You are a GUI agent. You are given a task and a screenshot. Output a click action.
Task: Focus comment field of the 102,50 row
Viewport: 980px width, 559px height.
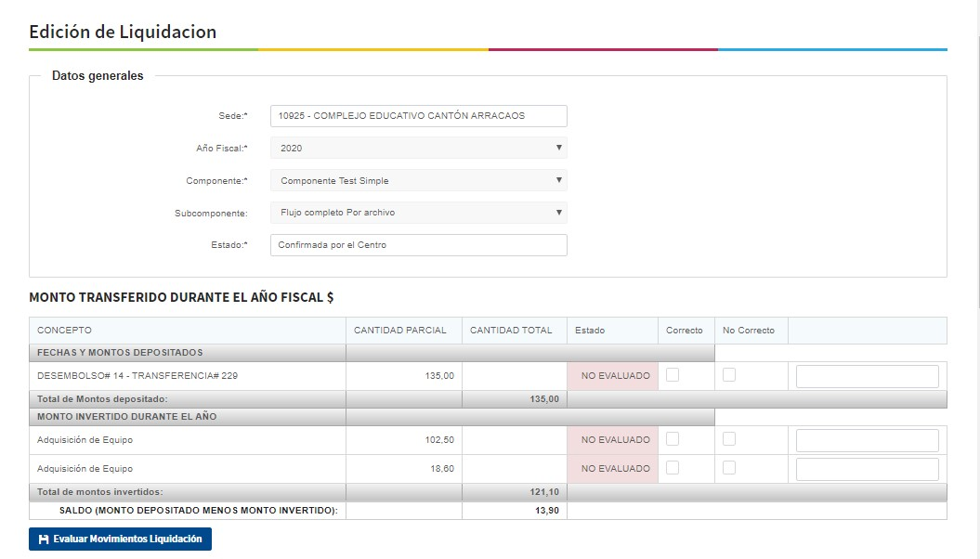(867, 440)
